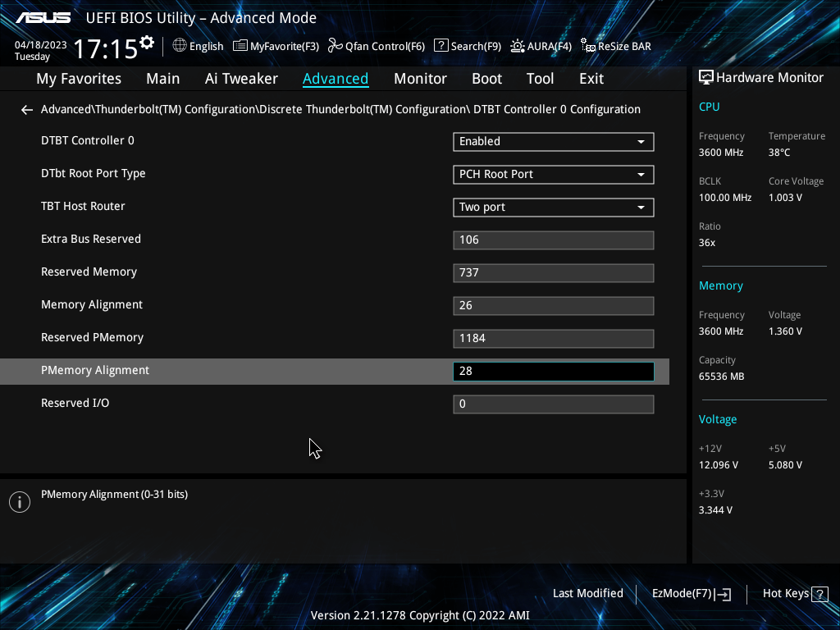Go back using the left arrow
The image size is (840, 630).
tap(27, 110)
